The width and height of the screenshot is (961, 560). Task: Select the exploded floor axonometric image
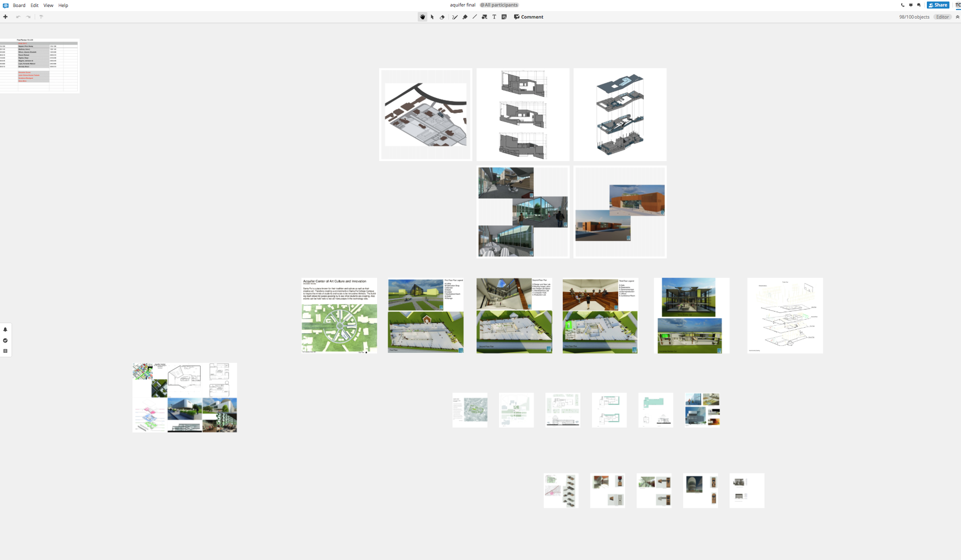point(620,114)
